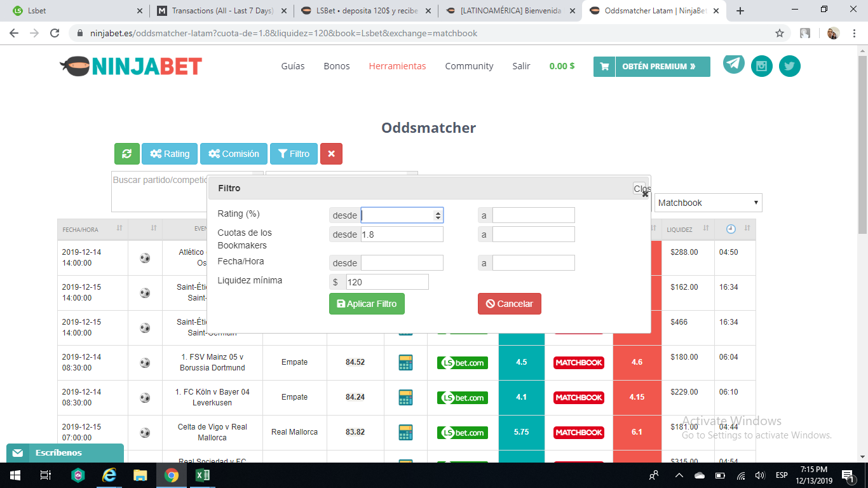Viewport: 868px width, 488px height.
Task: Focus Fecha/Hora desde field
Action: click(402, 263)
